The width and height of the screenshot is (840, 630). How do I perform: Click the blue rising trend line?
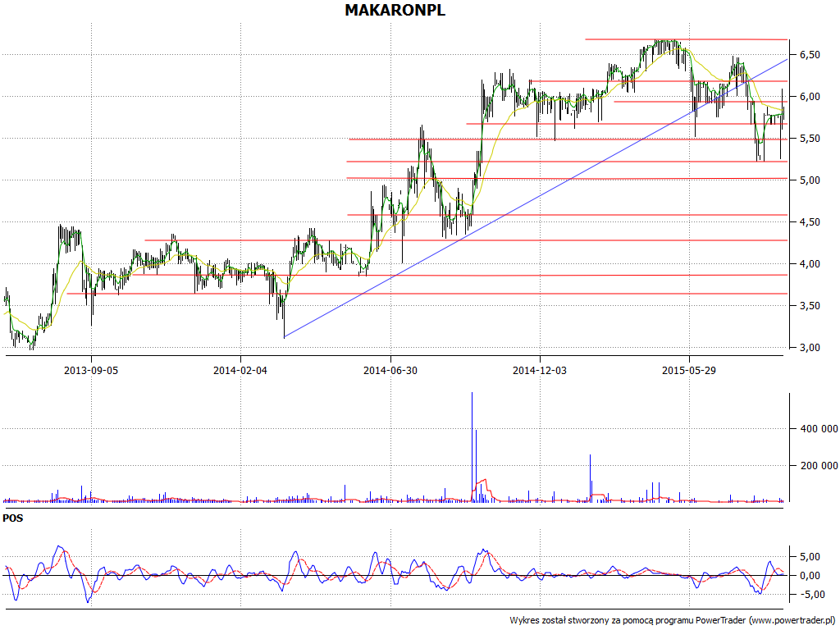coord(536,198)
